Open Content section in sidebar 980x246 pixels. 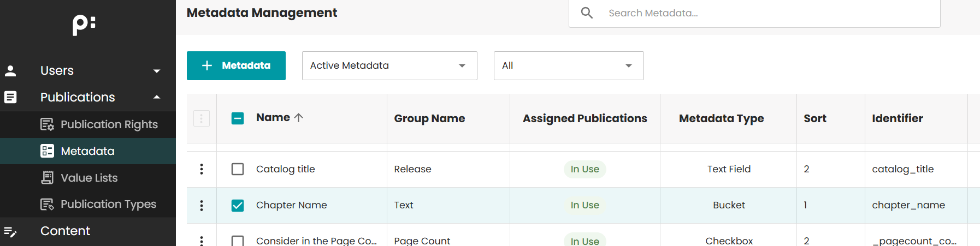pyautogui.click(x=88, y=231)
